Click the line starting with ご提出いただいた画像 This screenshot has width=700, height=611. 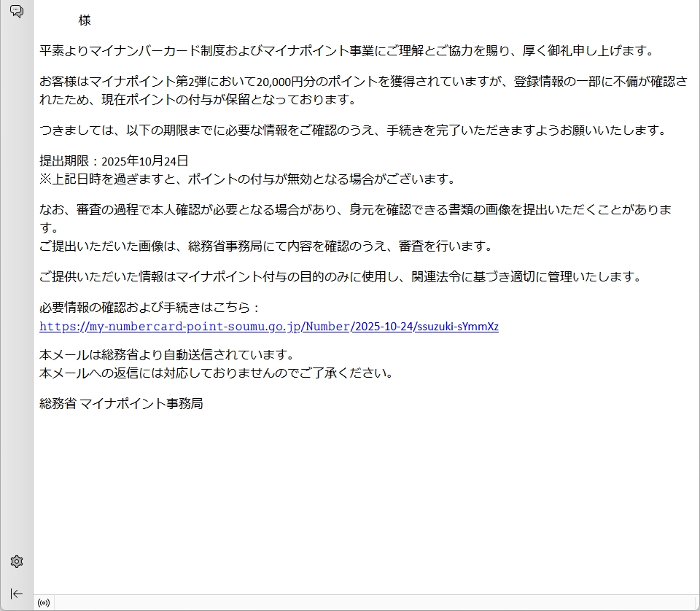tap(266, 246)
